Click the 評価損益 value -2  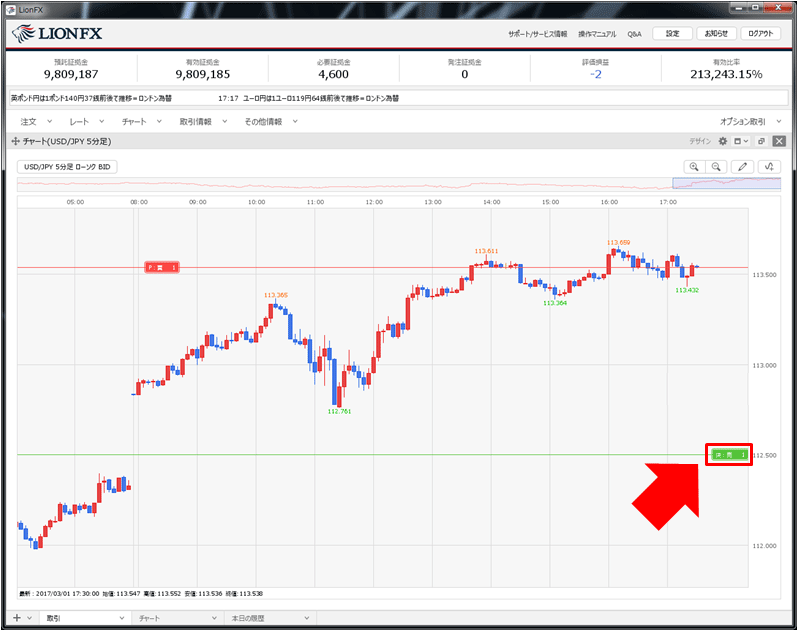[595, 74]
